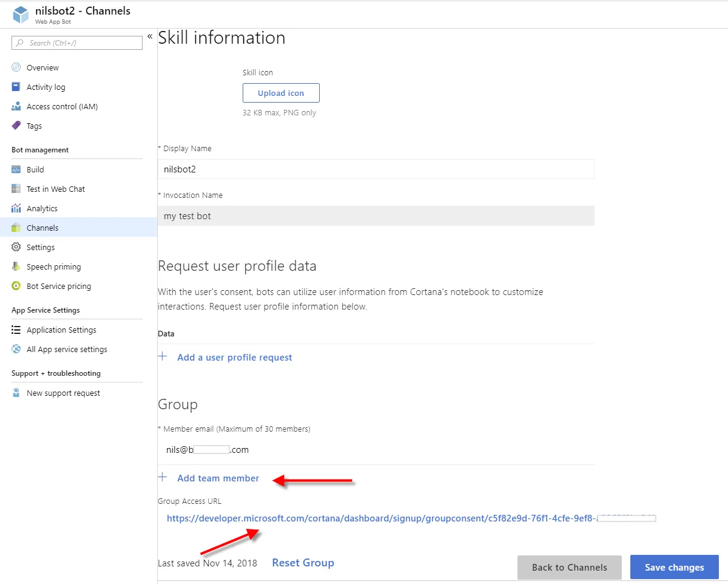Image resolution: width=728 pixels, height=584 pixels.
Task: Click plus icon beside Add team member
Action: pyautogui.click(x=163, y=478)
